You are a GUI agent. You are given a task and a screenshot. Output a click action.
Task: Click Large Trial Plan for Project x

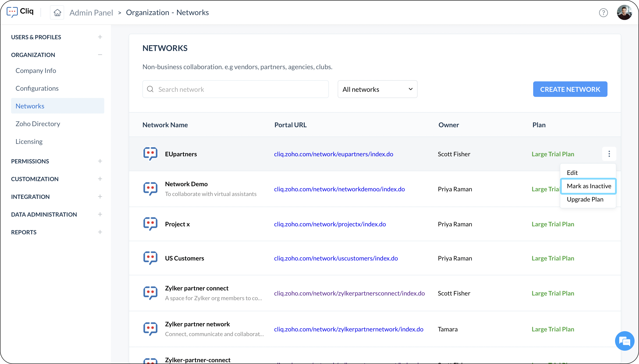pos(553,224)
